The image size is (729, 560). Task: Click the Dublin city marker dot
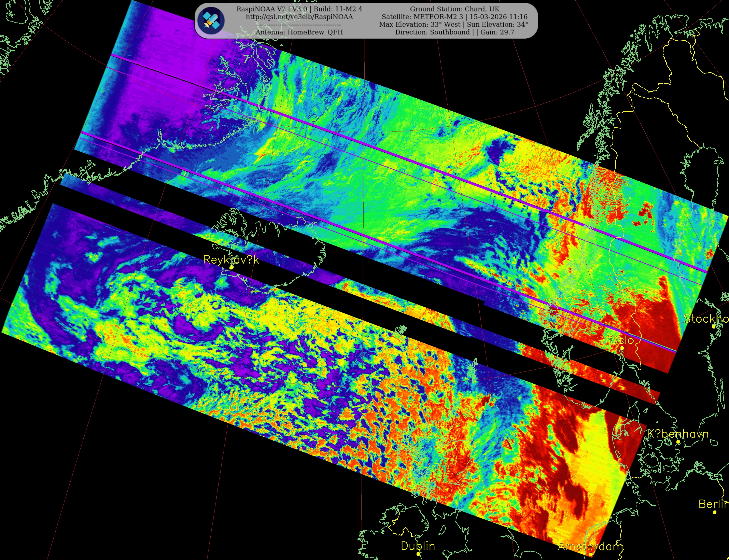418,554
